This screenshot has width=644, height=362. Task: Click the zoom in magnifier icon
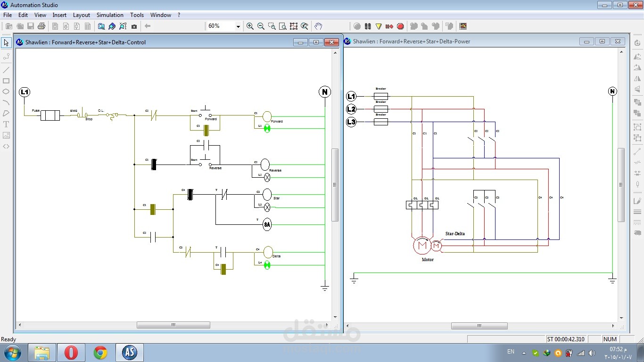250,26
